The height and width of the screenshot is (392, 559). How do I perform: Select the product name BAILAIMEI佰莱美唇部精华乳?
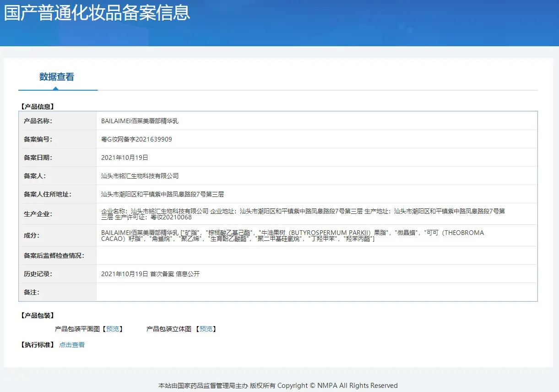140,121
